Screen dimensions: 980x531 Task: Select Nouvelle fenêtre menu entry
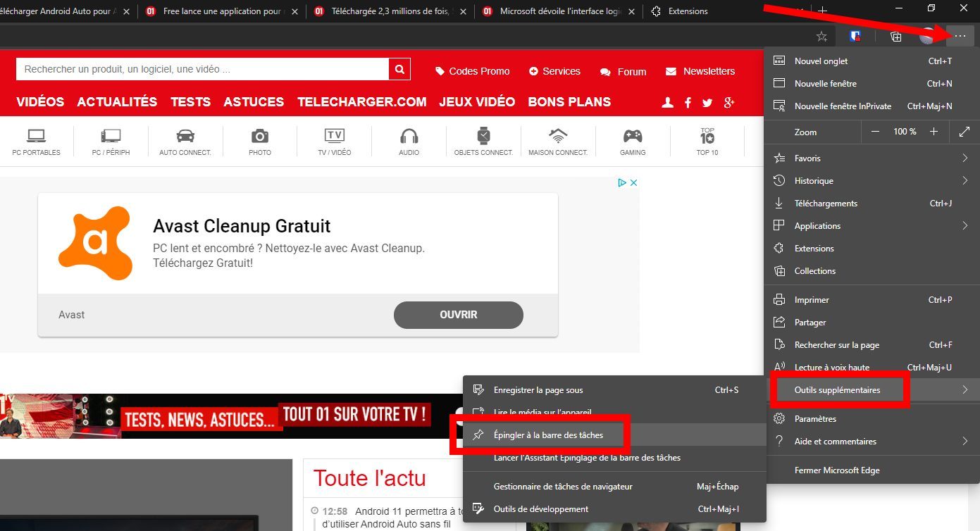872,84
